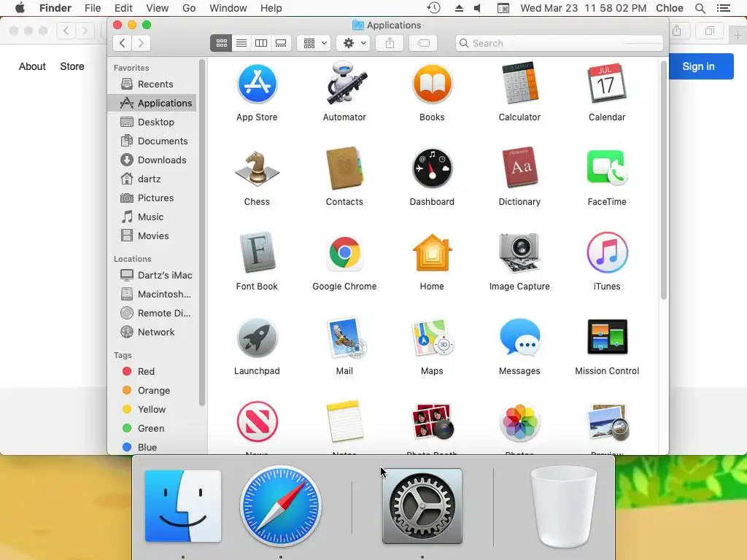Viewport: 747px width, 560px height.
Task: Click the Store link in Safari
Action: 72,66
